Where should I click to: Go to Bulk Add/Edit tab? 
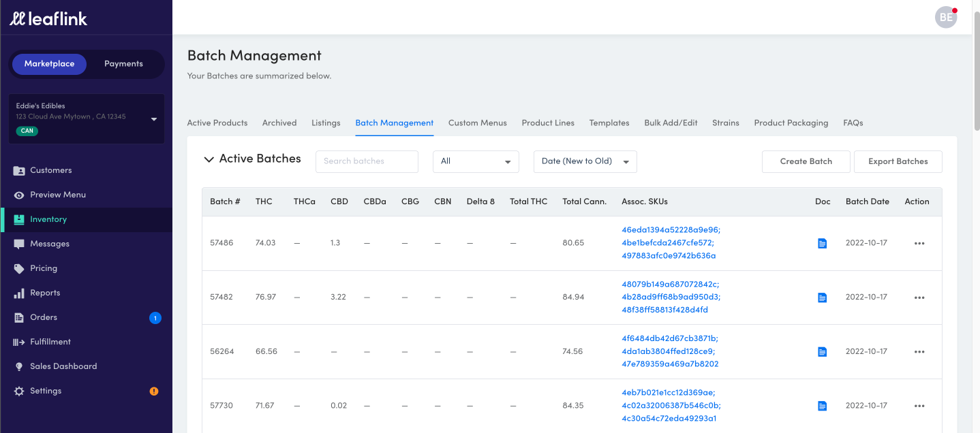pos(671,123)
